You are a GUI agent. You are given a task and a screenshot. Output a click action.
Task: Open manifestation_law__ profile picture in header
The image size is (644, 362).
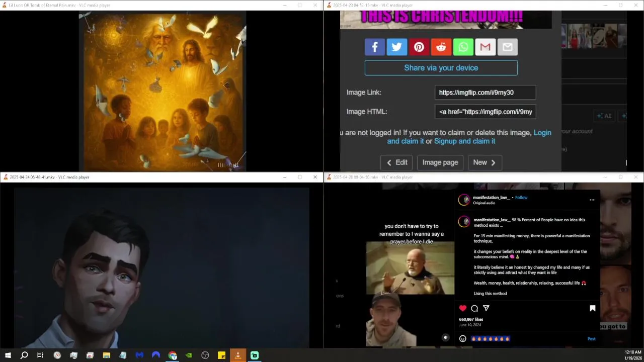tap(464, 200)
